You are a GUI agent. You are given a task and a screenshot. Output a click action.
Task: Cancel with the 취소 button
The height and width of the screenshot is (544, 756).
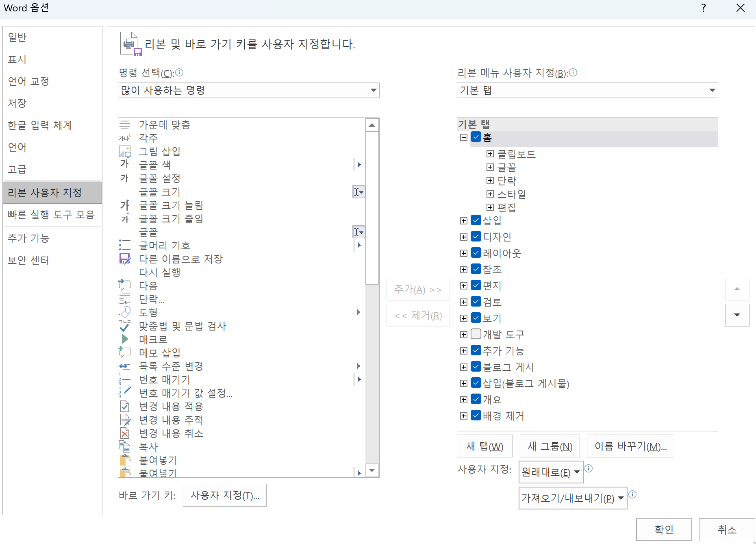click(727, 530)
